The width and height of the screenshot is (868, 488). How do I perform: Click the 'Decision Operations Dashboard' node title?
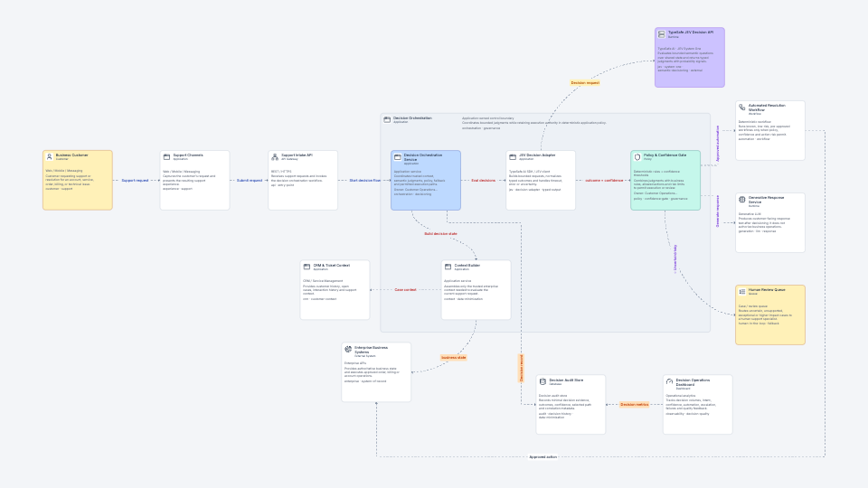(693, 382)
